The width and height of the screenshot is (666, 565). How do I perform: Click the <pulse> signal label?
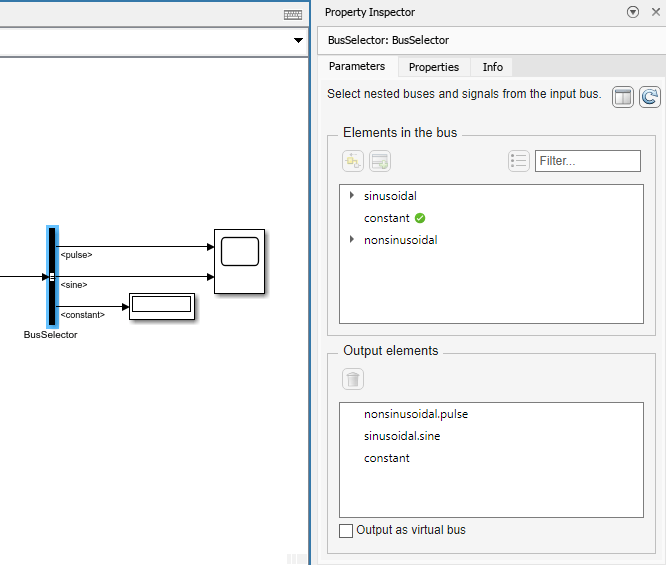[x=76, y=255]
